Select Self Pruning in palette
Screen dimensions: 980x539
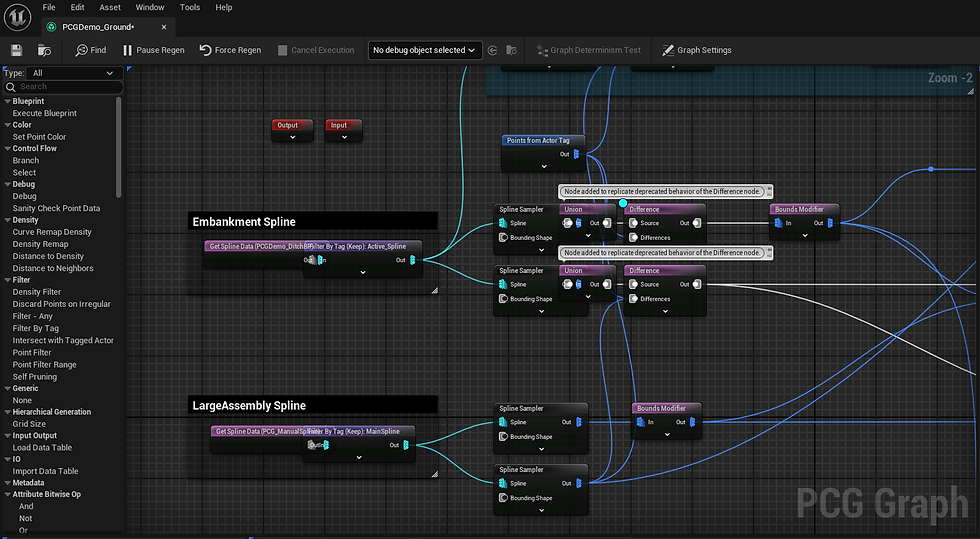(x=34, y=376)
